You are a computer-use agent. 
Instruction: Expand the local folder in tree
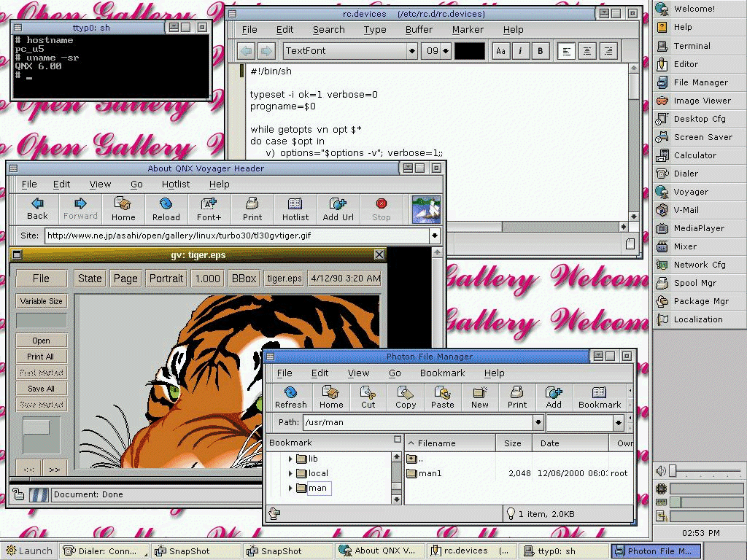tap(290, 473)
